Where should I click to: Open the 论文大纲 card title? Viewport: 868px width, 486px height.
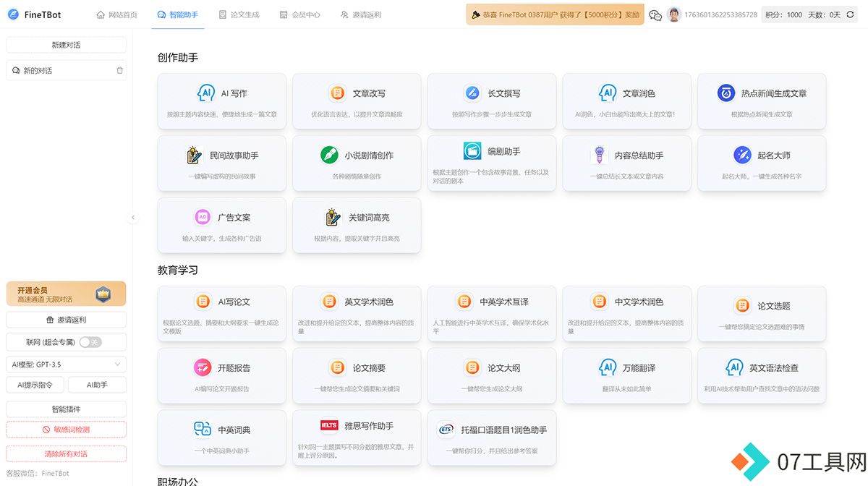504,367
